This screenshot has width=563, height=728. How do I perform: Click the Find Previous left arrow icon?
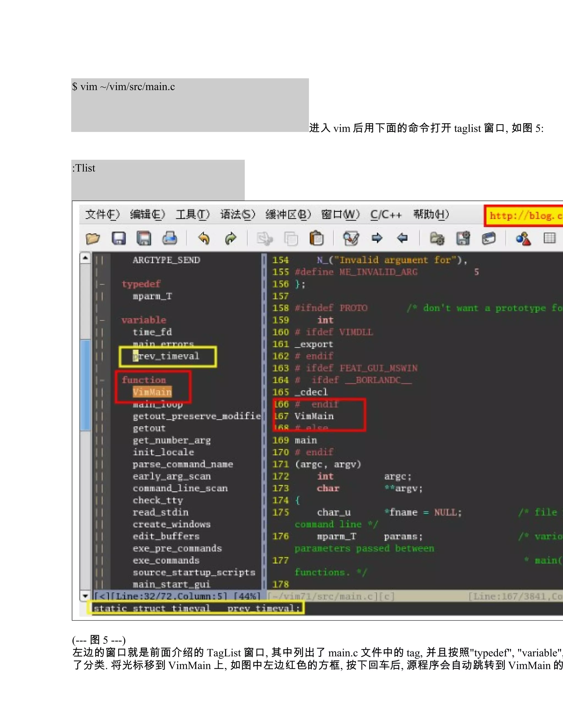(x=402, y=238)
